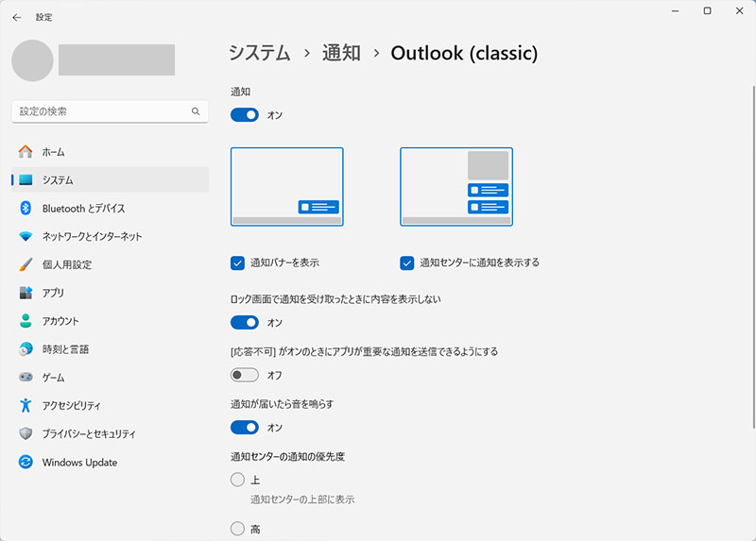Uncheck 通知センターに通知を表示する checkbox

pos(407,263)
